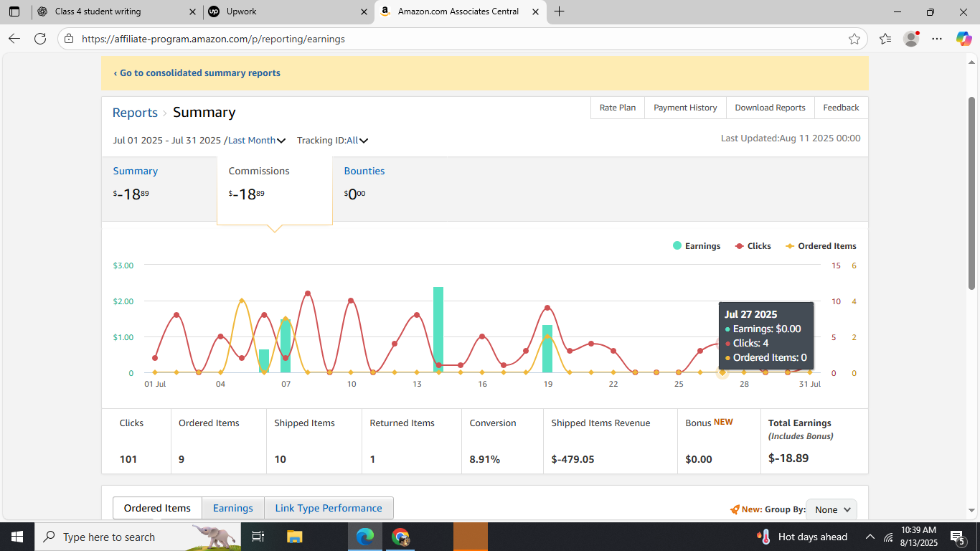Viewport: 980px width, 551px height.
Task: Reload the page with Refresh icon
Action: pyautogui.click(x=40, y=39)
